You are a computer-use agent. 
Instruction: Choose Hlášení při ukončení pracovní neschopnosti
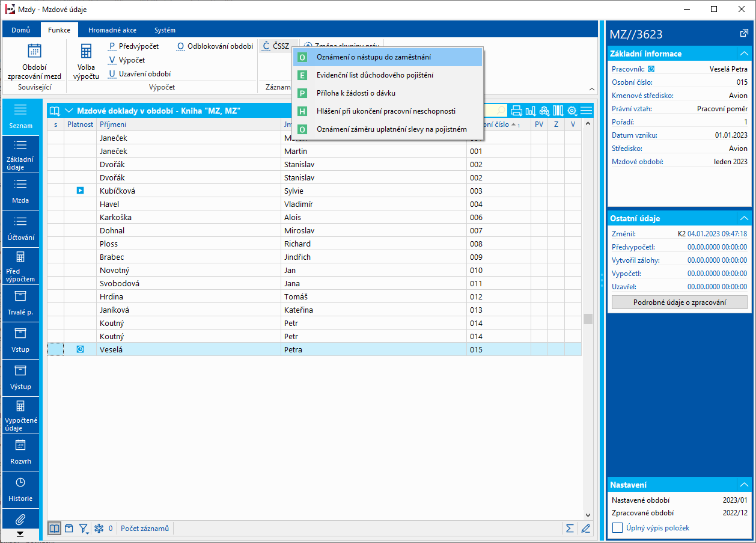tap(387, 111)
